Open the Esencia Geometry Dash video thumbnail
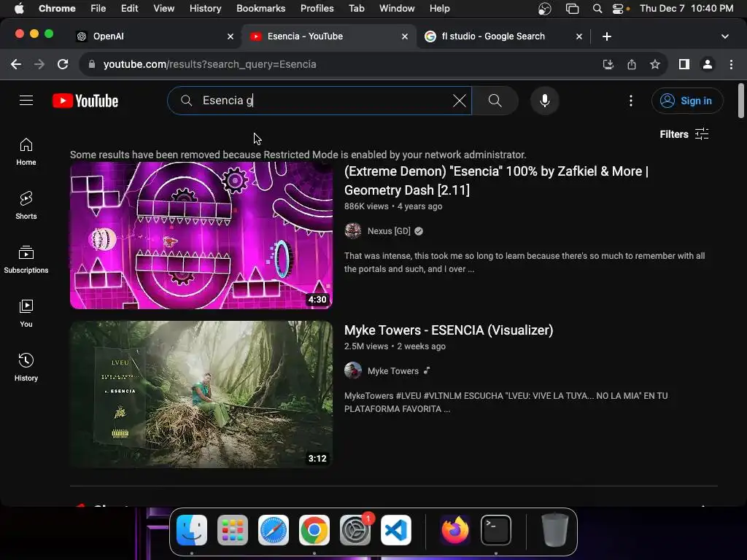747x560 pixels. 201,236
